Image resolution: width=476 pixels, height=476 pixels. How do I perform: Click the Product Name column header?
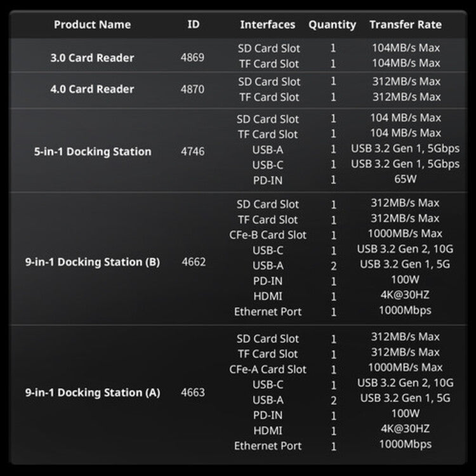coord(92,25)
